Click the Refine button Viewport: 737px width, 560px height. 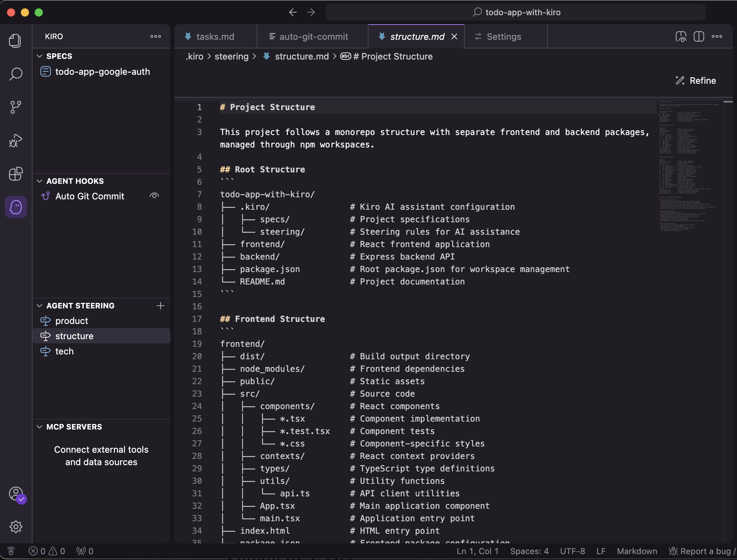pyautogui.click(x=696, y=81)
